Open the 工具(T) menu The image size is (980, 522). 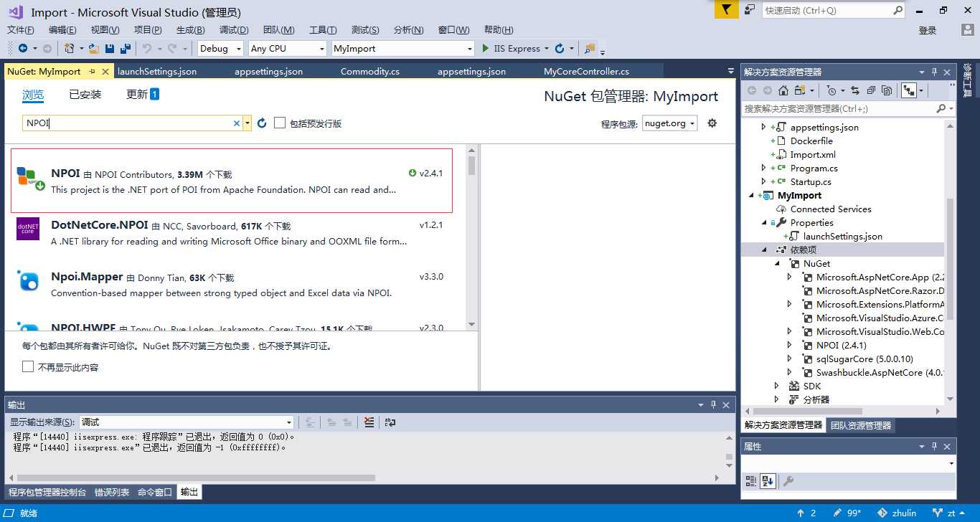323,29
